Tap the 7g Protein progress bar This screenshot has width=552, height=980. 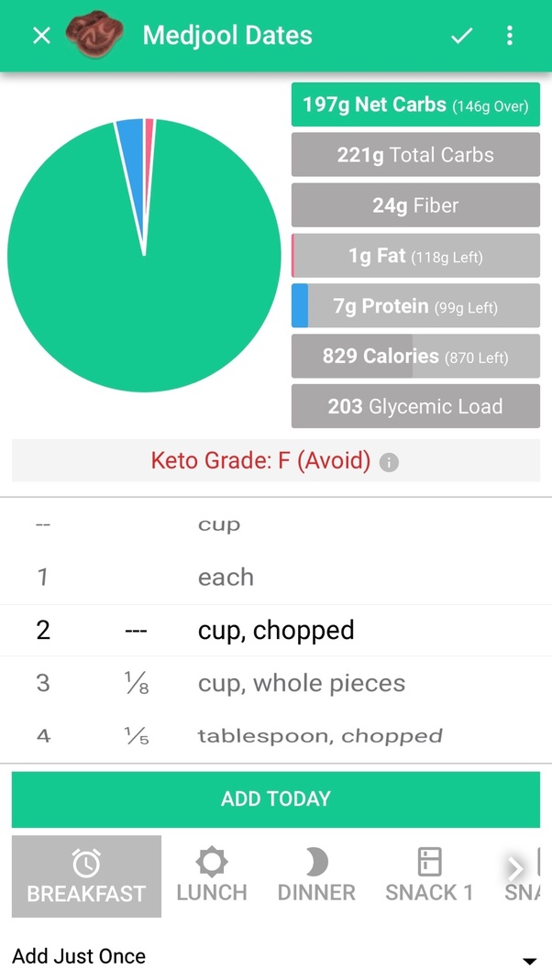point(415,306)
